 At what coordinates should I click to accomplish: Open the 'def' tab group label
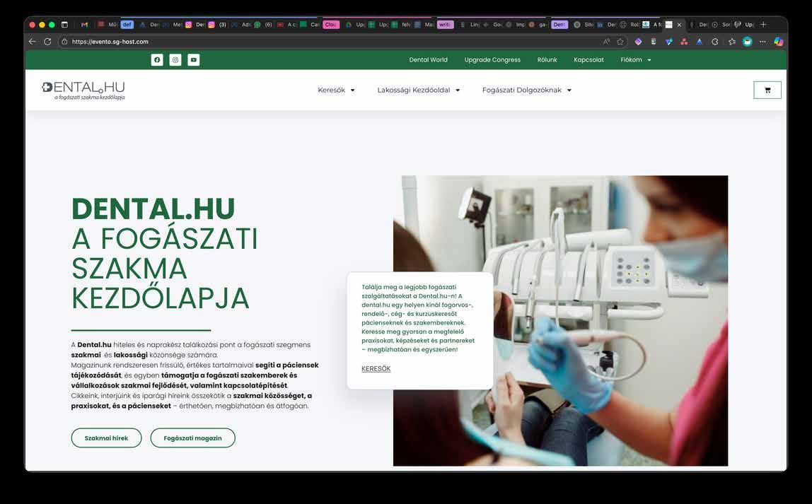[x=127, y=24]
